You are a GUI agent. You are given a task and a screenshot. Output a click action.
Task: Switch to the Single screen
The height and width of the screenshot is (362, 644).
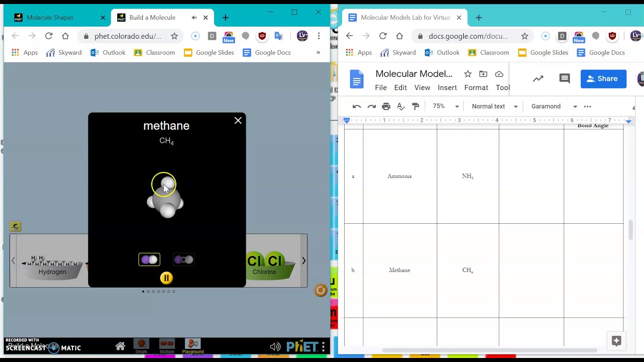[141, 346]
